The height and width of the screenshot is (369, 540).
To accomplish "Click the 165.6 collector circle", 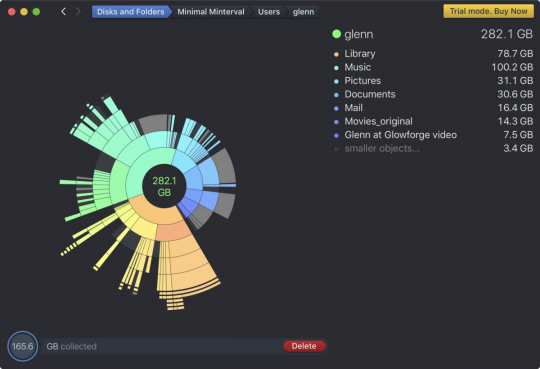I will pos(22,346).
